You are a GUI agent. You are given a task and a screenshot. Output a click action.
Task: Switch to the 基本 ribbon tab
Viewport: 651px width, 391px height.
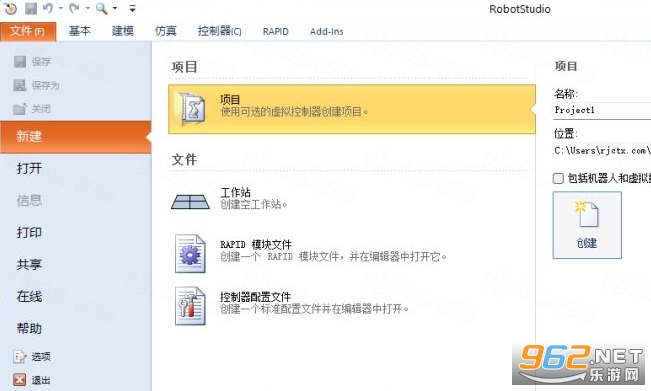pyautogui.click(x=80, y=31)
